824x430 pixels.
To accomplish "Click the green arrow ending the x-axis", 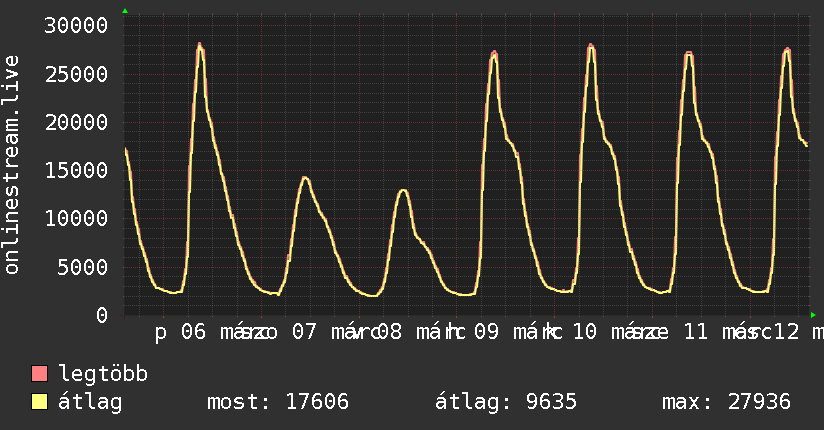I will (813, 315).
